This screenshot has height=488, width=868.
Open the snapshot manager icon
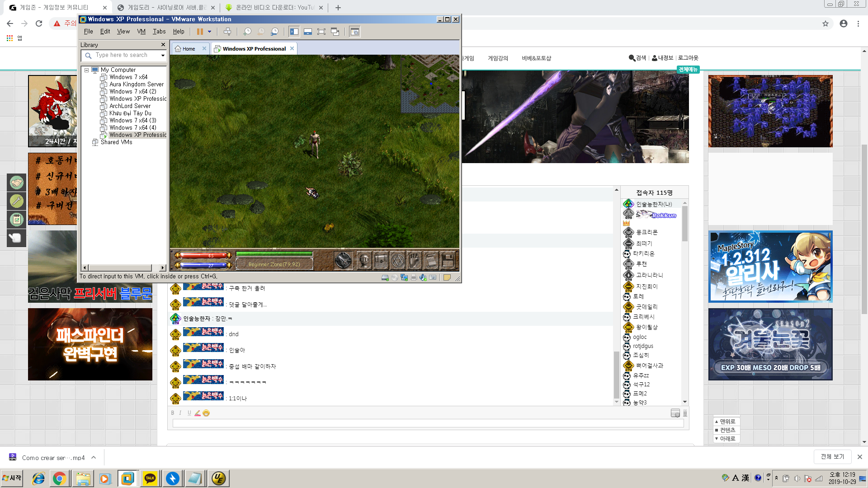coord(274,32)
